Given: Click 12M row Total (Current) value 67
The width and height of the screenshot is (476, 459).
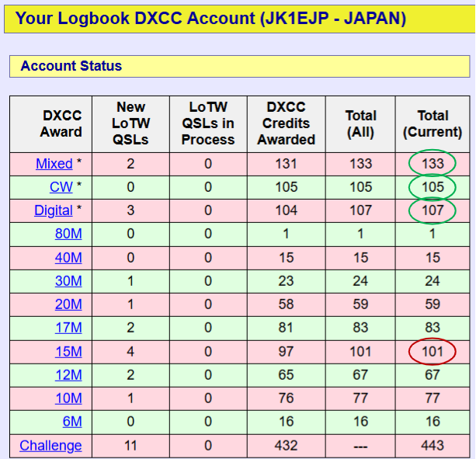Looking at the screenshot, I should point(433,375).
